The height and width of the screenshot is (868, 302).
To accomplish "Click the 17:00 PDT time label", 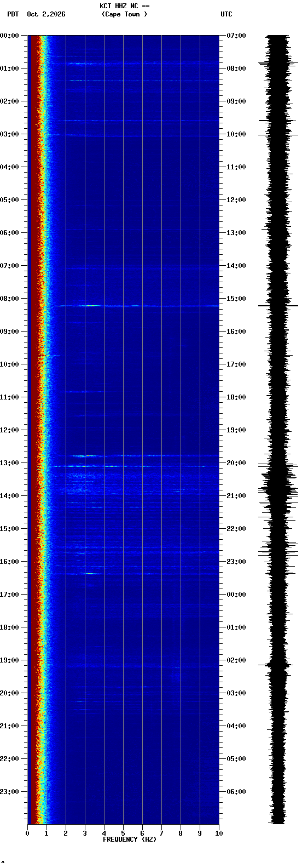I will (x=10, y=595).
